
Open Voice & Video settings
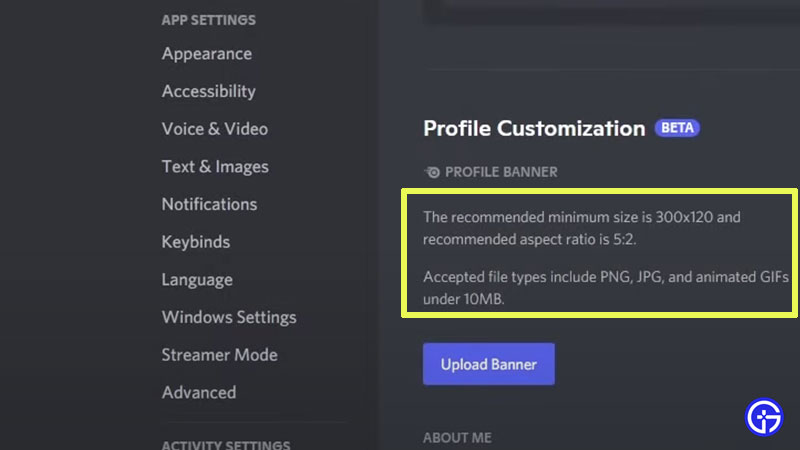coord(215,129)
